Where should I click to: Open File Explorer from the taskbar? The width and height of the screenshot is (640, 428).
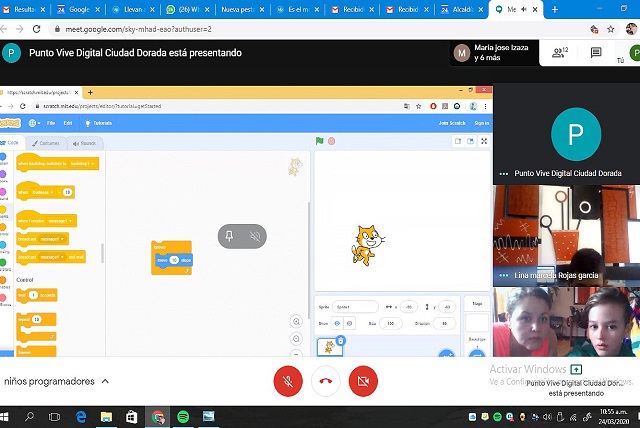click(106, 417)
